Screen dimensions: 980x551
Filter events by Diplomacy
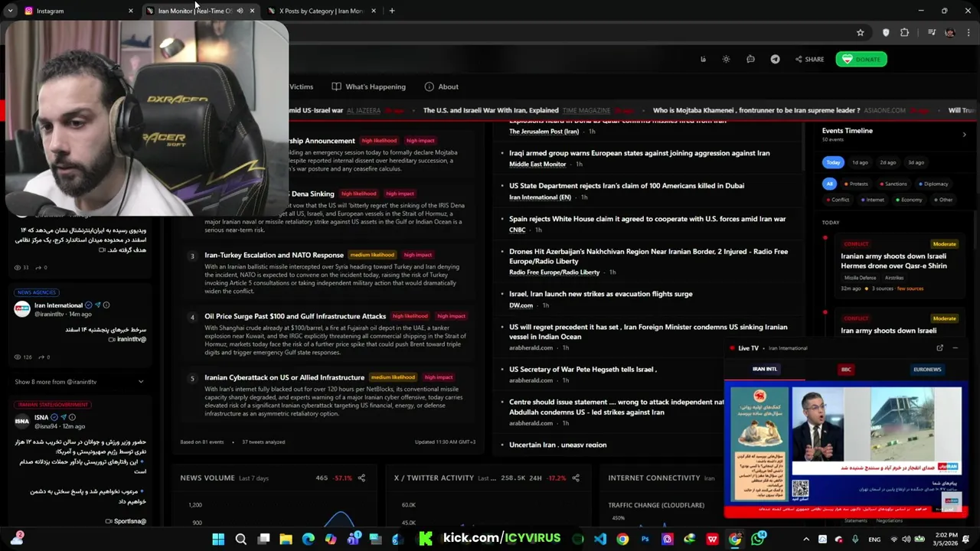pyautogui.click(x=933, y=184)
